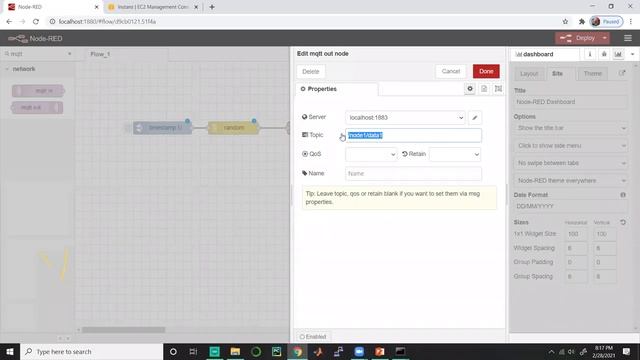Viewport: 640px width, 360px height.
Task: Open Zoom from the taskbar
Action: (x=359, y=351)
